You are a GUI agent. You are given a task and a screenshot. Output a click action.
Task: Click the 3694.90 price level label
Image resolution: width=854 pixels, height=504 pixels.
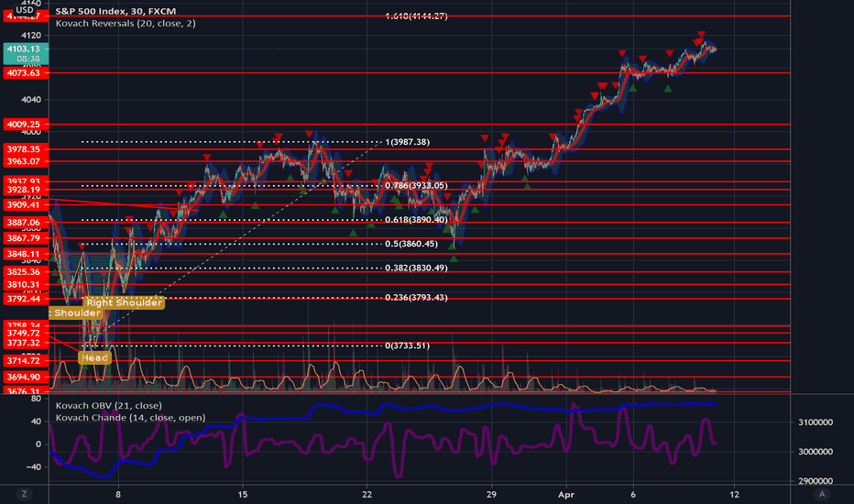26,377
